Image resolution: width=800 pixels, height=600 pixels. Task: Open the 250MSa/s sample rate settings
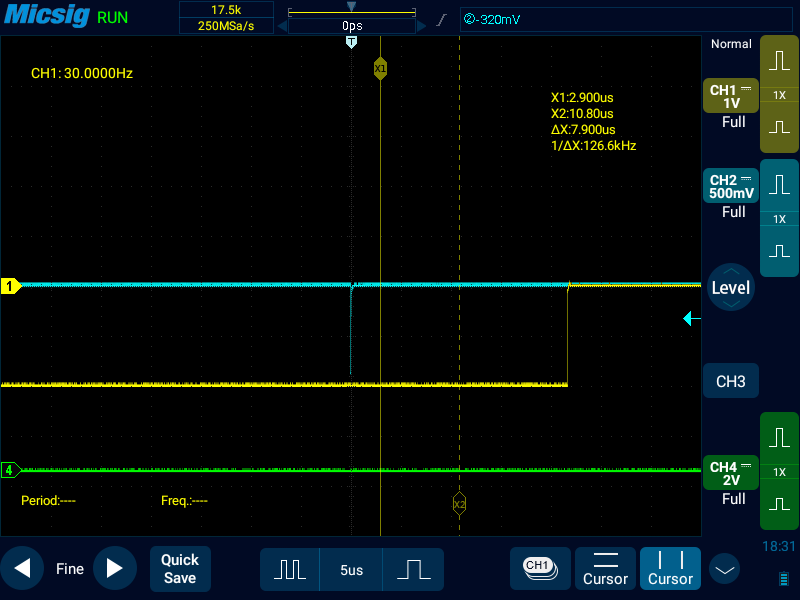[231, 26]
